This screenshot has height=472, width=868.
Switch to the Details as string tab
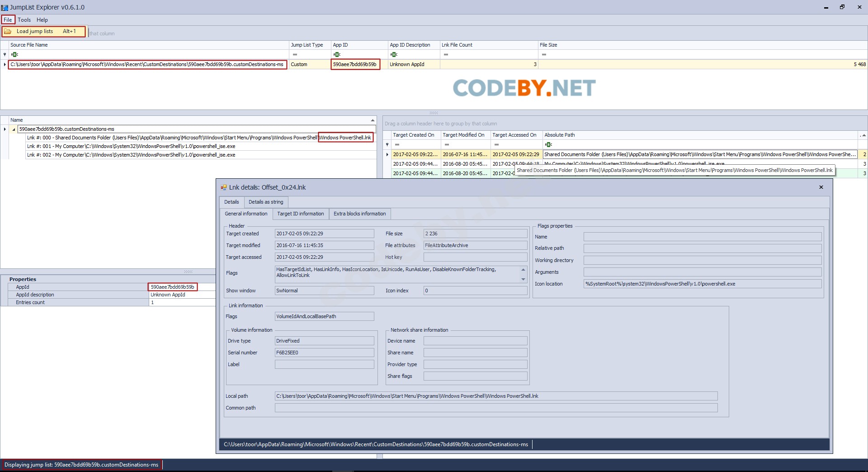(266, 202)
